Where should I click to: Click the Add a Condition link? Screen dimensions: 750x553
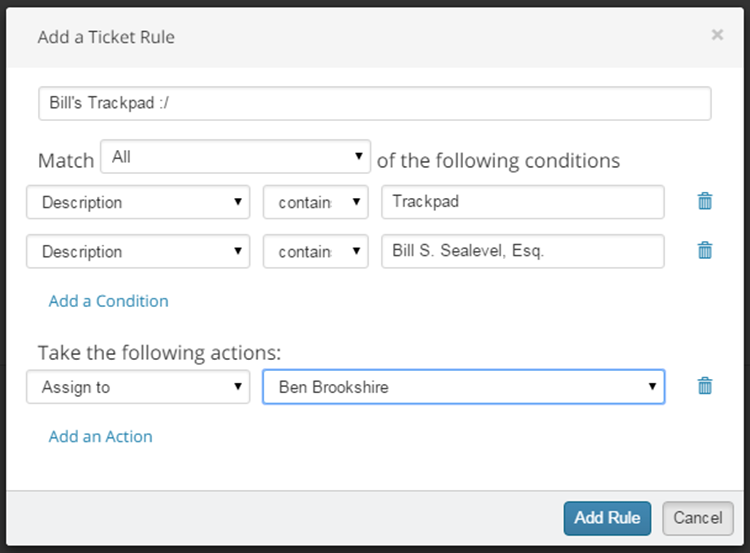pyautogui.click(x=108, y=301)
